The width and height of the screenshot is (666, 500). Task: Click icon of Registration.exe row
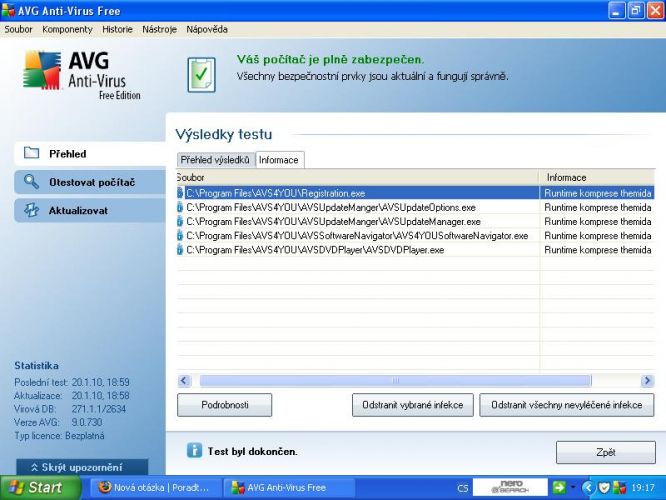(180, 193)
